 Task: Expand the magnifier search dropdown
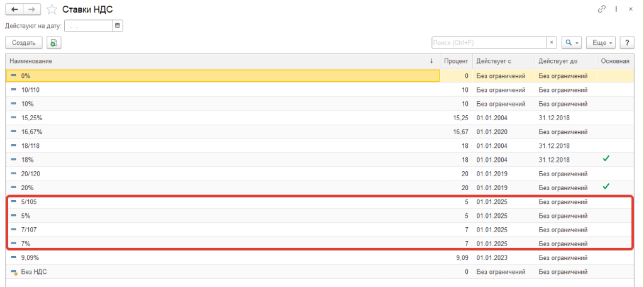click(572, 43)
